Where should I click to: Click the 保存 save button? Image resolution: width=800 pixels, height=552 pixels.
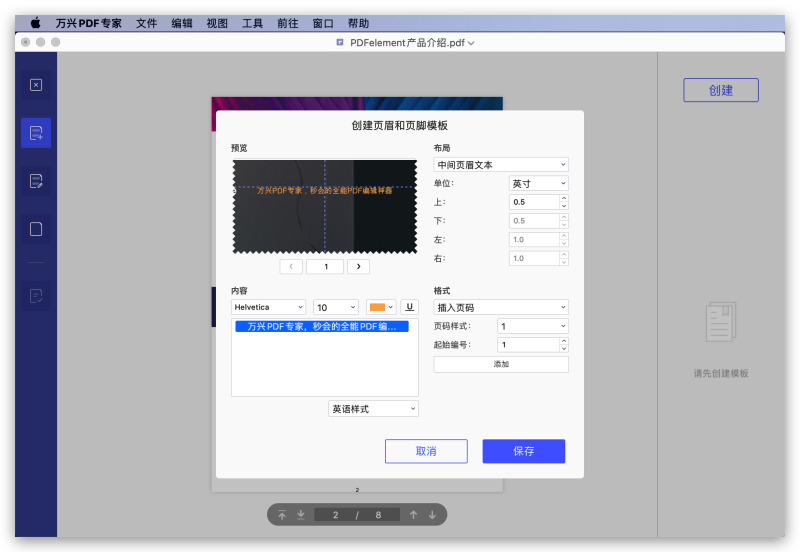pyautogui.click(x=523, y=451)
